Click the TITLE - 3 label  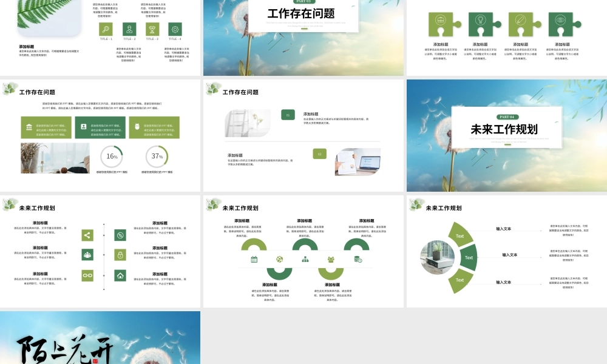pyautogui.click(x=152, y=39)
